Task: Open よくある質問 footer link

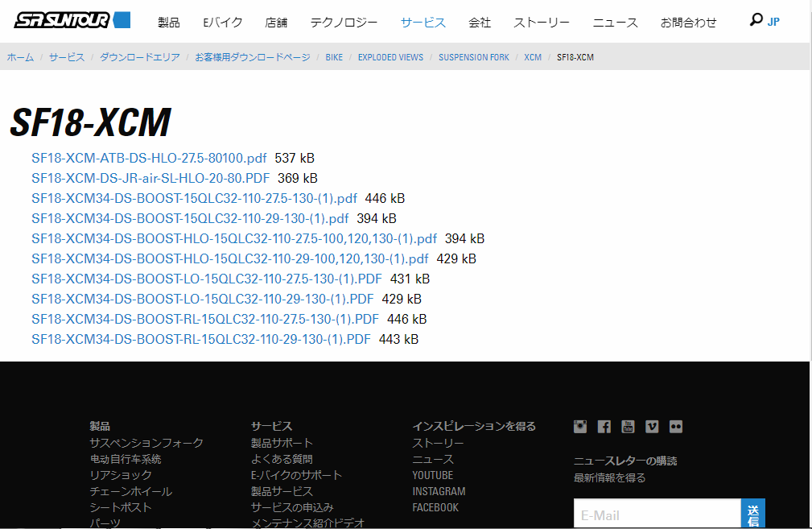Action: click(282, 459)
